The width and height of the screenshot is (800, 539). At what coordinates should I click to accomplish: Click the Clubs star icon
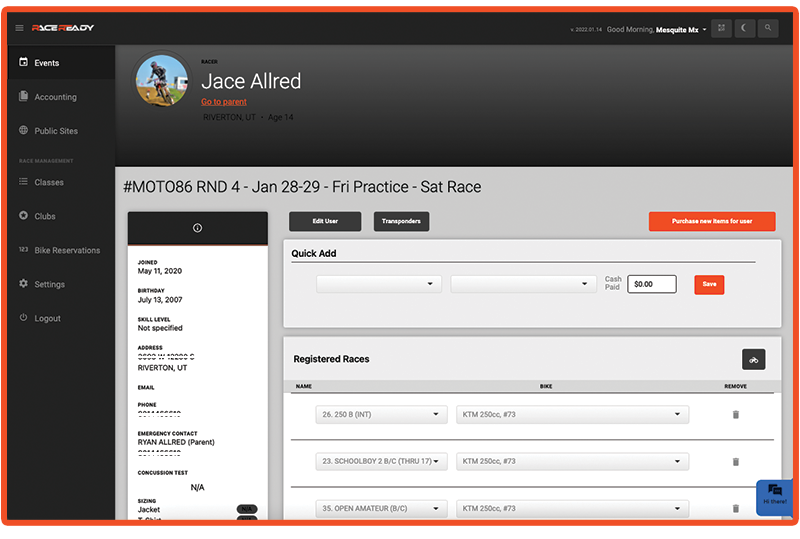tap(23, 215)
